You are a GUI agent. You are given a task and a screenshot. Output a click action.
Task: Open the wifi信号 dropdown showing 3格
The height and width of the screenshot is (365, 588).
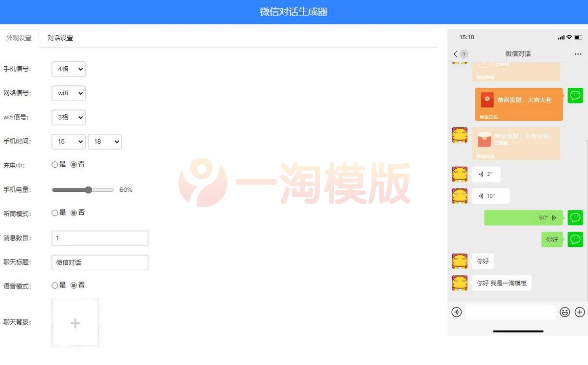(x=69, y=117)
